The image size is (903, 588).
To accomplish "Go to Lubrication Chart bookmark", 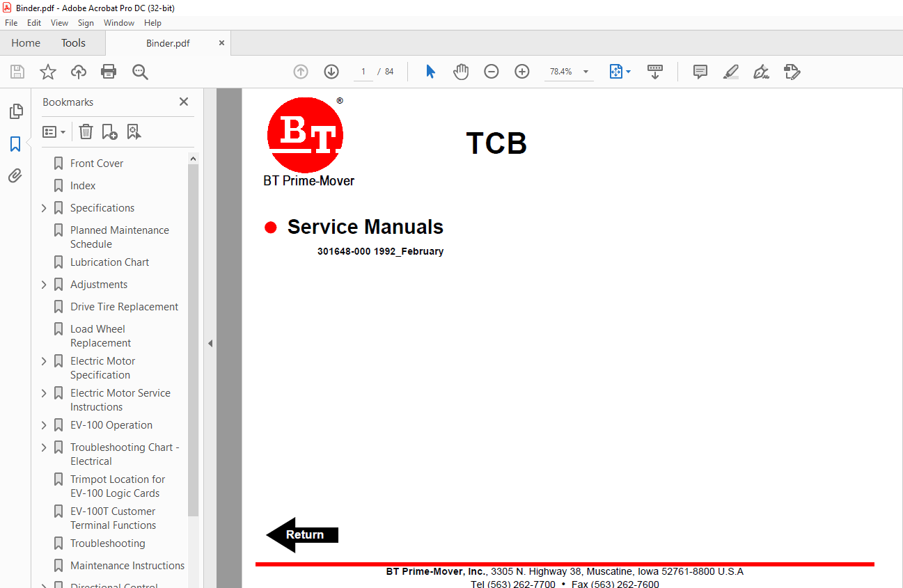I will coord(109,262).
